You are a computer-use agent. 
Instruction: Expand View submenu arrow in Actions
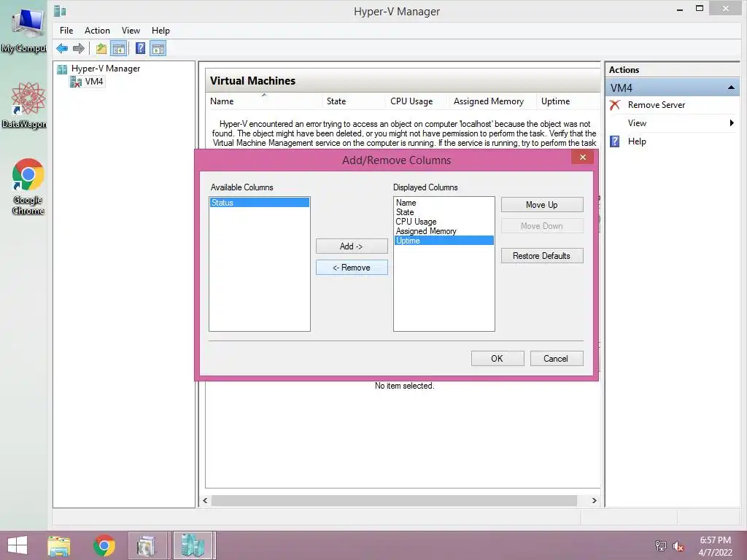point(732,123)
